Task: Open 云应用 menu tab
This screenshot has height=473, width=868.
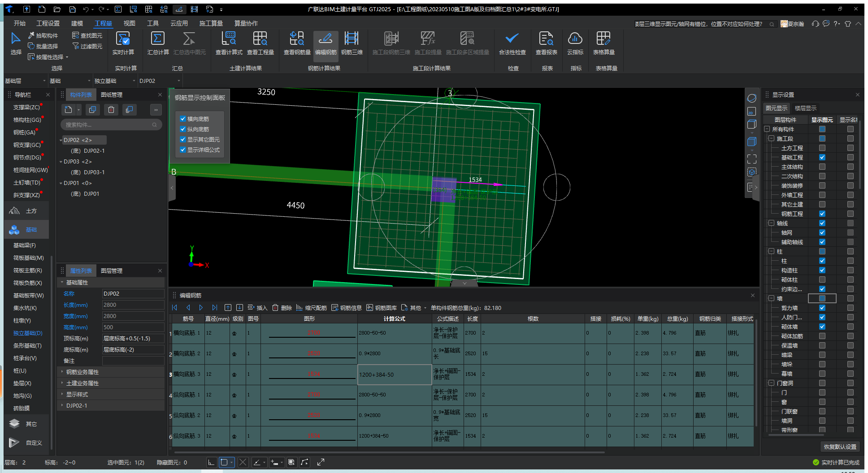Action: pos(179,23)
